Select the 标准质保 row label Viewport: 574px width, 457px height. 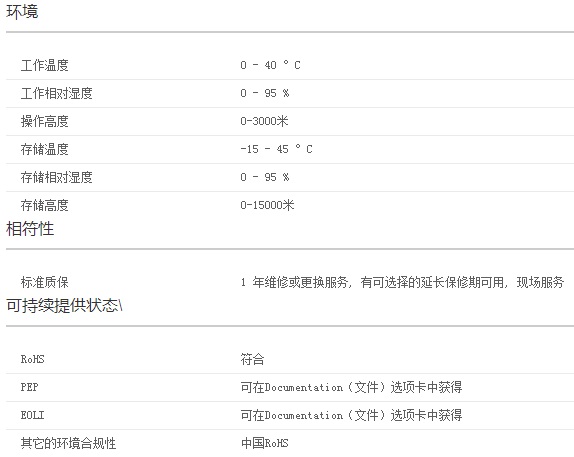point(45,282)
